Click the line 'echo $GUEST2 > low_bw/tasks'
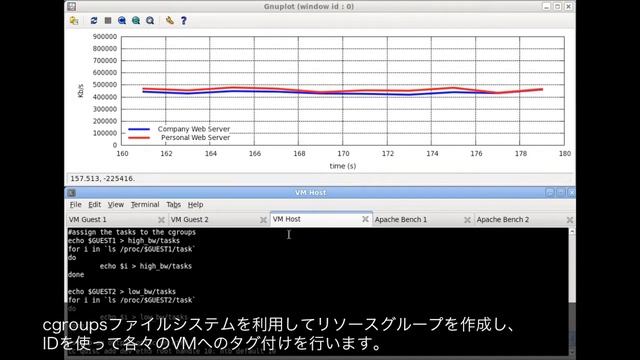The width and height of the screenshot is (640, 360). click(x=122, y=291)
